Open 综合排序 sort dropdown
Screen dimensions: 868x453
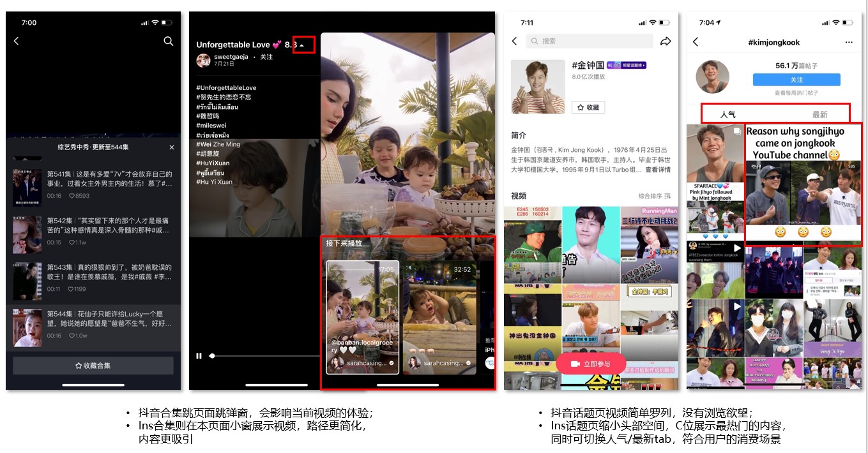pos(655,196)
